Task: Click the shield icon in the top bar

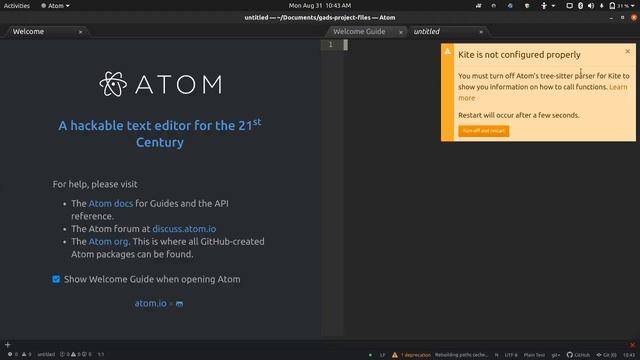Action: pos(527,6)
